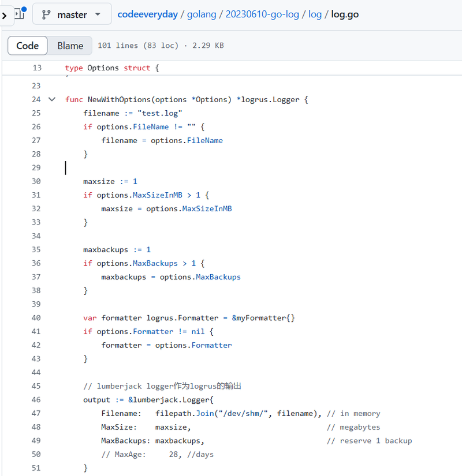The width and height of the screenshot is (462, 476).
Task: Click the *logrus.Logger return type
Action: tap(268, 100)
